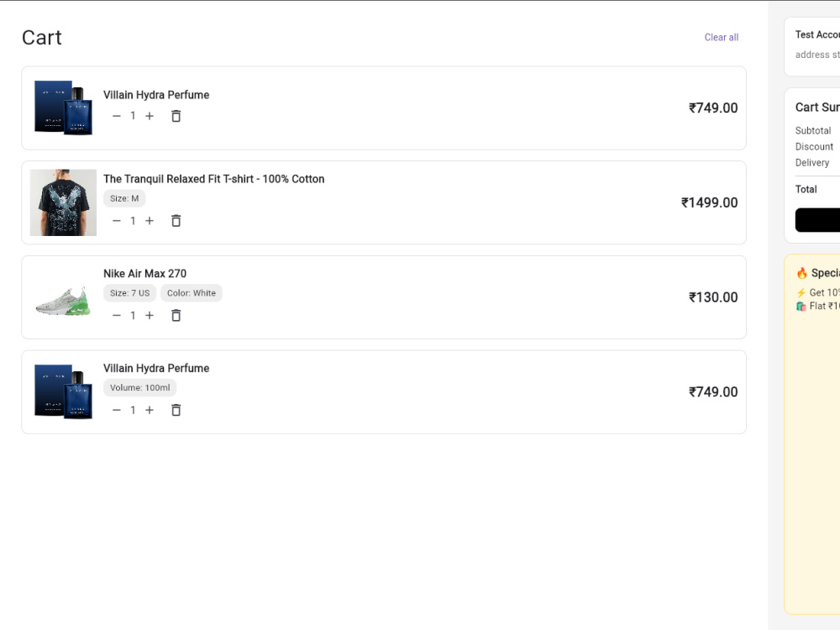
Task: Decrease quantity of first Villain Hydra Perfume
Action: tap(116, 116)
